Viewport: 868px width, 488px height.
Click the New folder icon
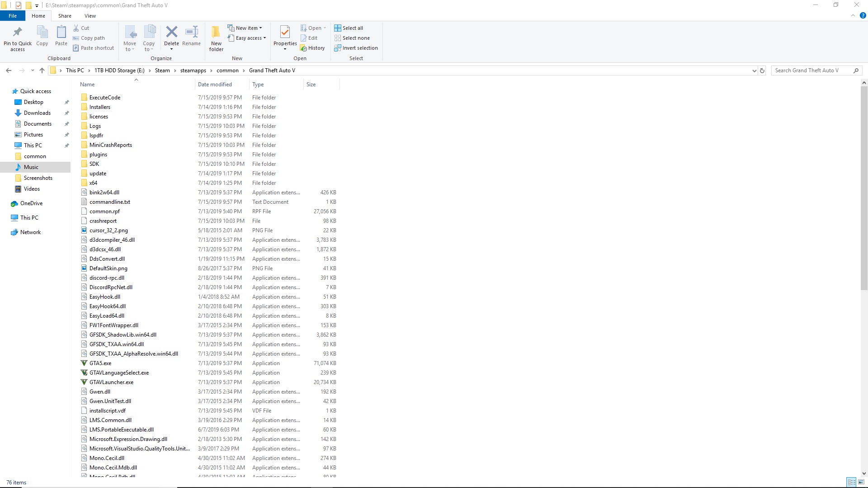click(x=216, y=32)
